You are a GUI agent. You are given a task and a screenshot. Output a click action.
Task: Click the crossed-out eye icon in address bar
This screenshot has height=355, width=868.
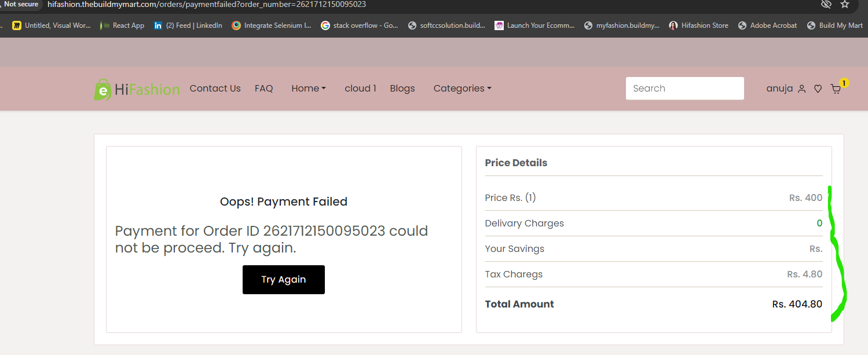[826, 5]
